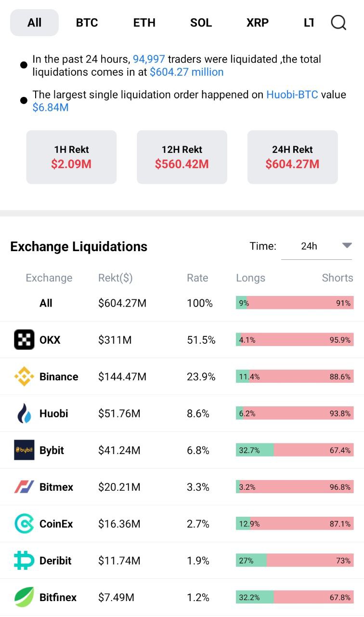Tap the Deribit exchange logo

pyautogui.click(x=24, y=561)
